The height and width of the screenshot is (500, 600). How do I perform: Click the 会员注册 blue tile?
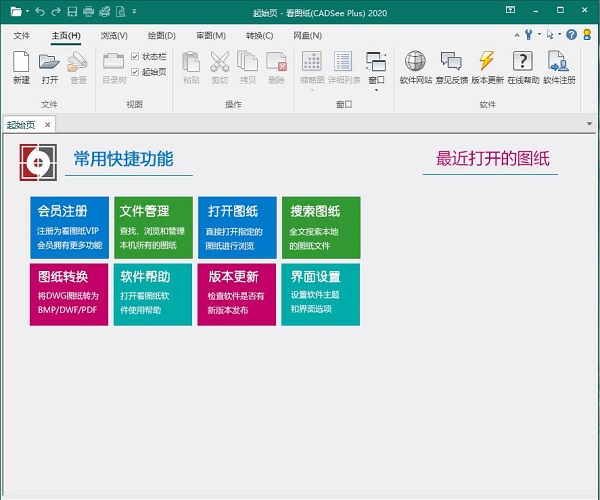coord(69,227)
